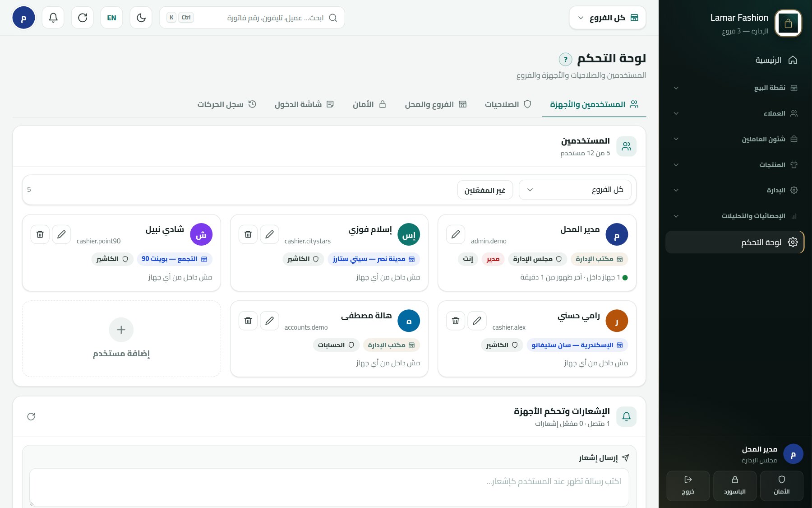Edit user رامي حسني with pencil icon
This screenshot has width=812, height=508.
[x=477, y=321]
